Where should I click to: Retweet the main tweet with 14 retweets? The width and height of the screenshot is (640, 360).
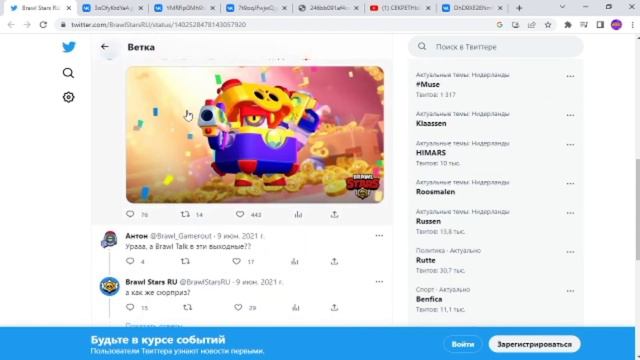click(x=185, y=214)
